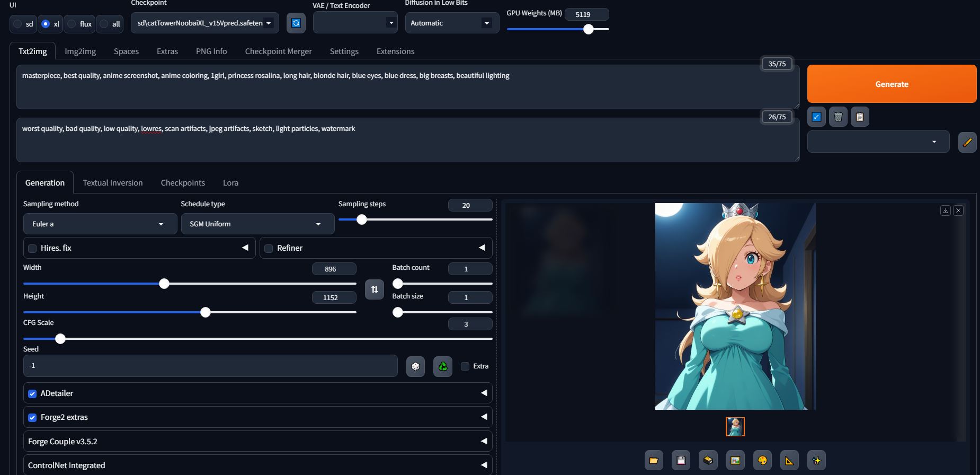Enable the Refiner checkbox
The width and height of the screenshot is (980, 475).
(269, 248)
